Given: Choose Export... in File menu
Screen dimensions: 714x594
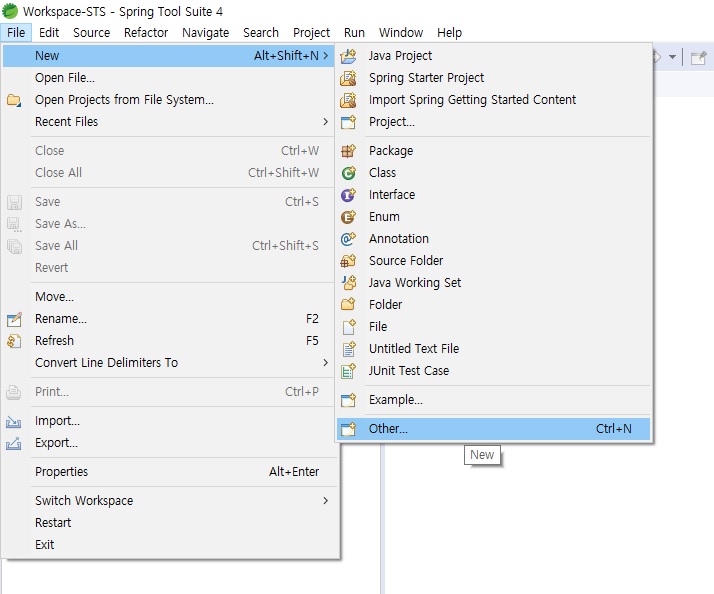Looking at the screenshot, I should point(168,443).
